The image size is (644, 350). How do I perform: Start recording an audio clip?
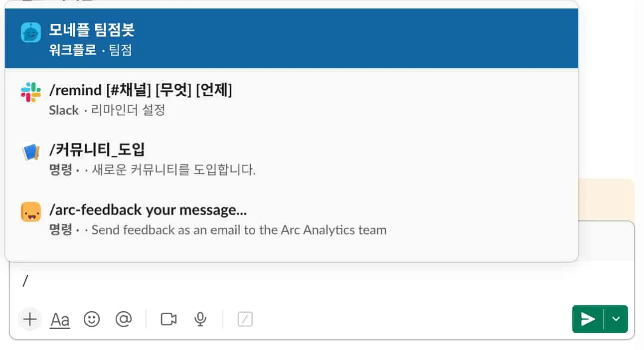click(x=200, y=319)
